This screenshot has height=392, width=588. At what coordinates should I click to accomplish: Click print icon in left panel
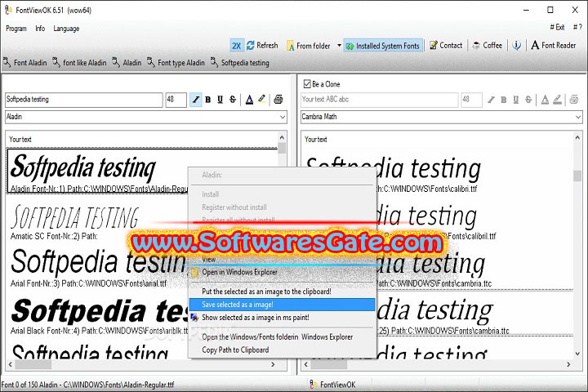point(278,100)
